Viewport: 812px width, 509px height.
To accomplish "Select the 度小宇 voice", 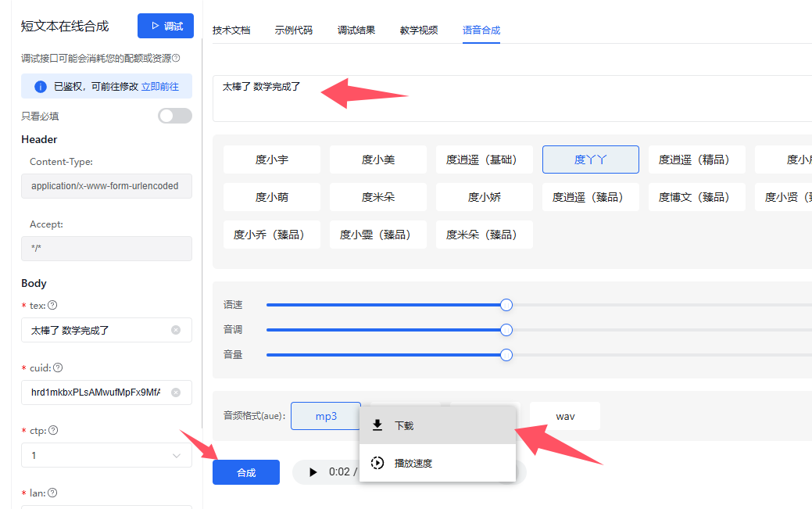I will 272,160.
